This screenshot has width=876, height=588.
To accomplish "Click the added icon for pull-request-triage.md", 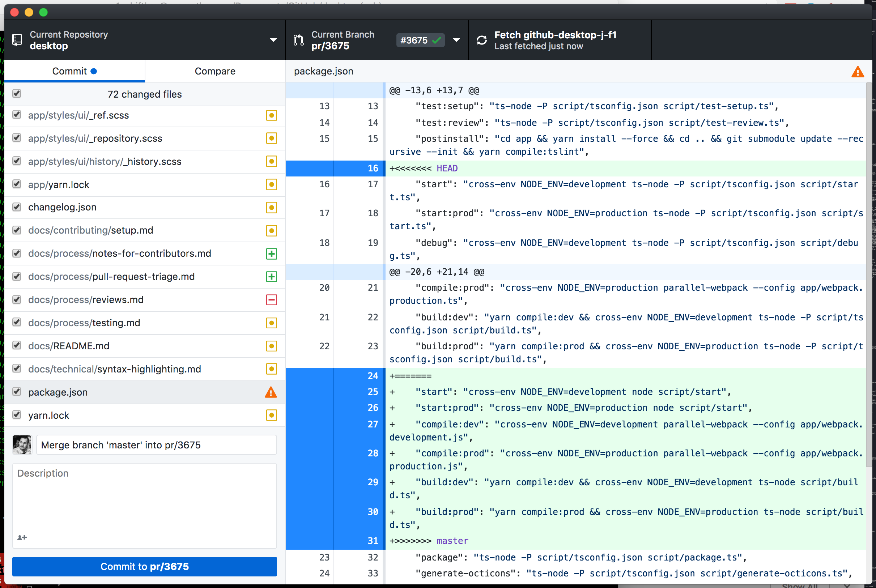I will [272, 277].
